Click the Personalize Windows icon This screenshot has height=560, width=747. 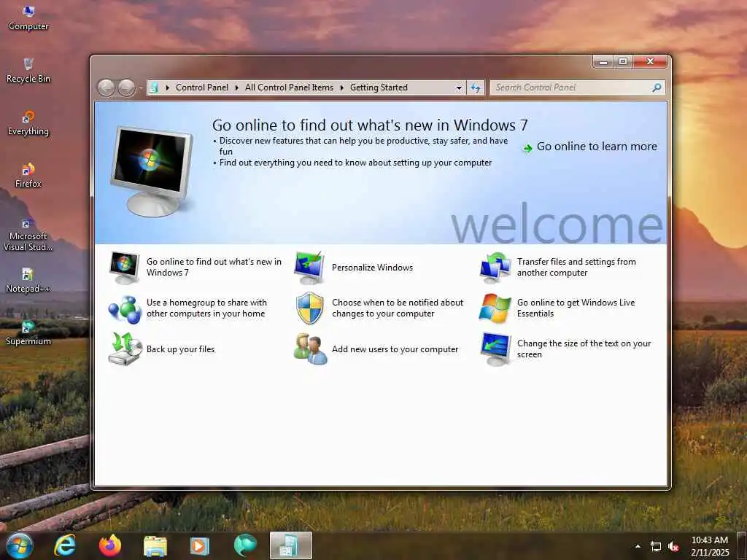point(309,268)
